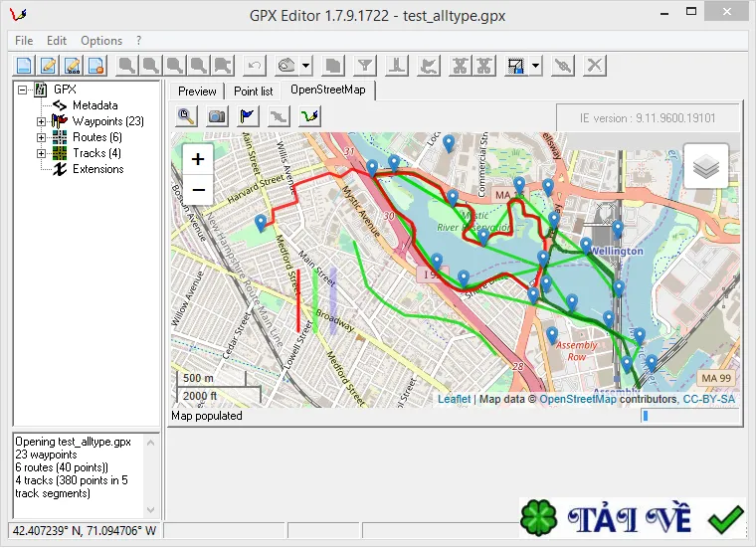Open the map layers selector icon
The width and height of the screenshot is (756, 548).
click(706, 166)
